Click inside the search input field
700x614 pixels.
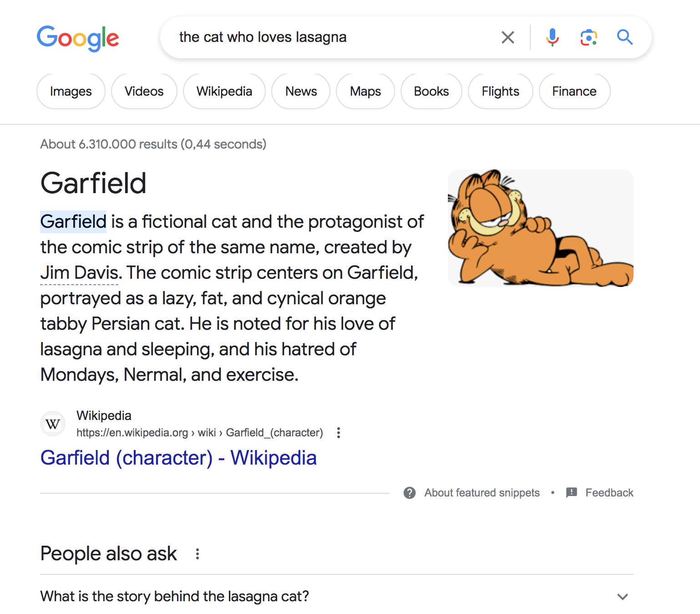click(x=319, y=37)
